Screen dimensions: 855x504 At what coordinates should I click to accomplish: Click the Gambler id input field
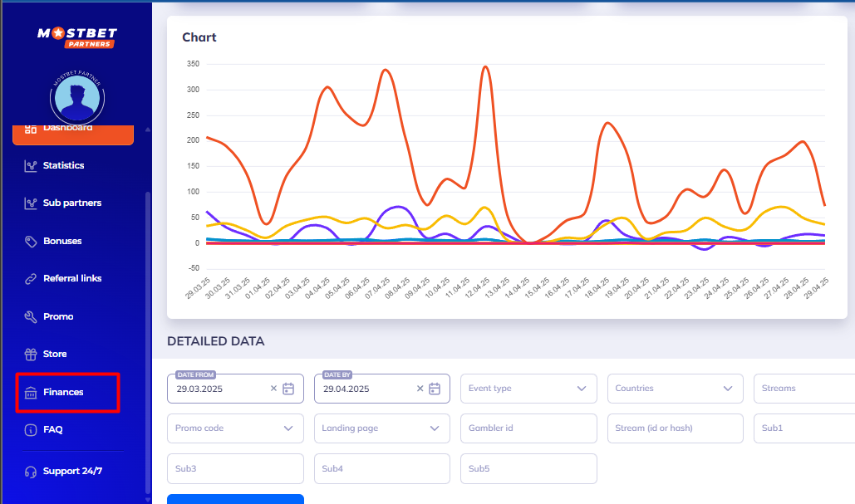[528, 428]
